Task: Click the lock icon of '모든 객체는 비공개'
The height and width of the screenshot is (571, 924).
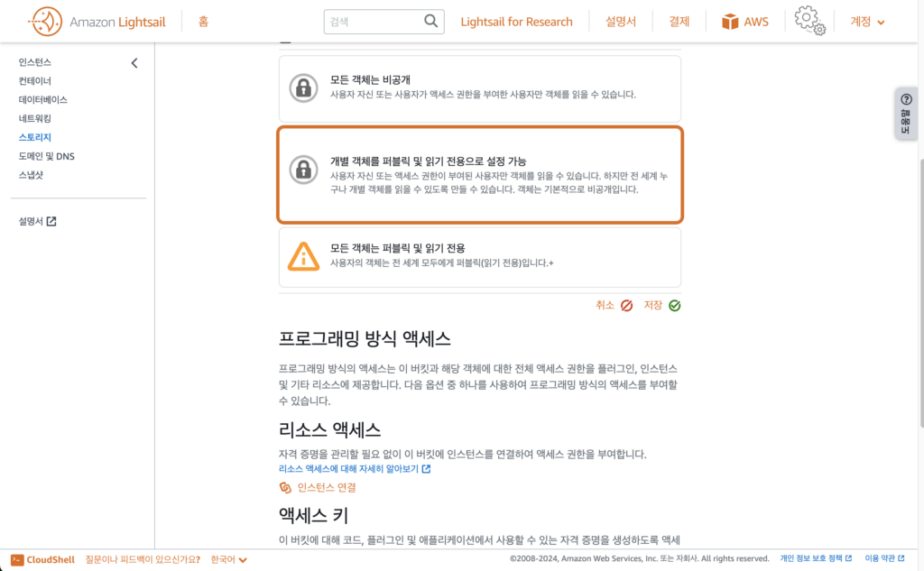Action: click(303, 88)
